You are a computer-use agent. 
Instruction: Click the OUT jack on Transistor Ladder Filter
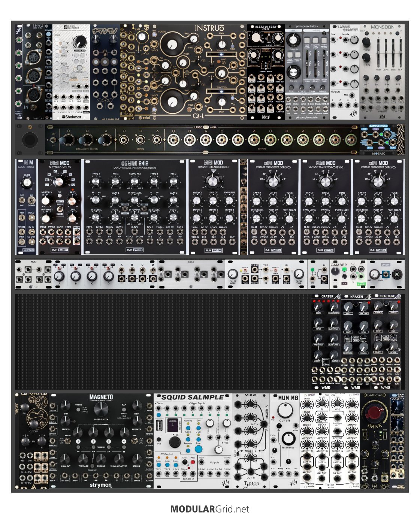(232, 242)
